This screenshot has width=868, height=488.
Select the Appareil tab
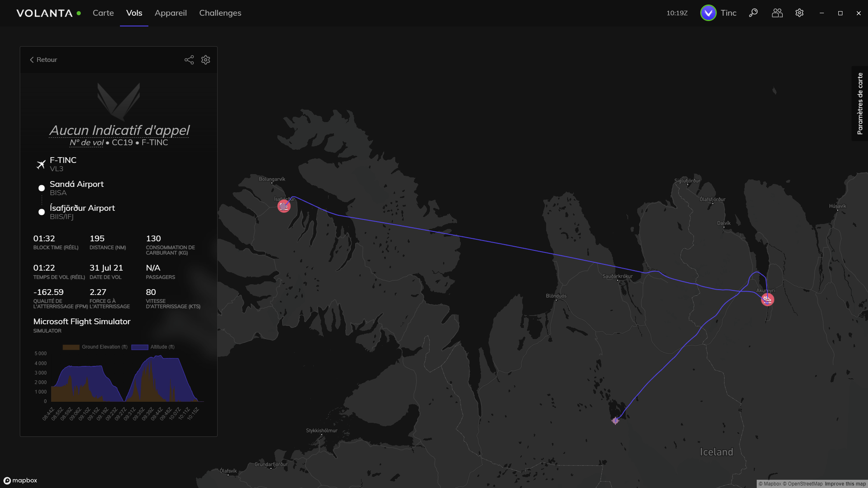point(171,13)
